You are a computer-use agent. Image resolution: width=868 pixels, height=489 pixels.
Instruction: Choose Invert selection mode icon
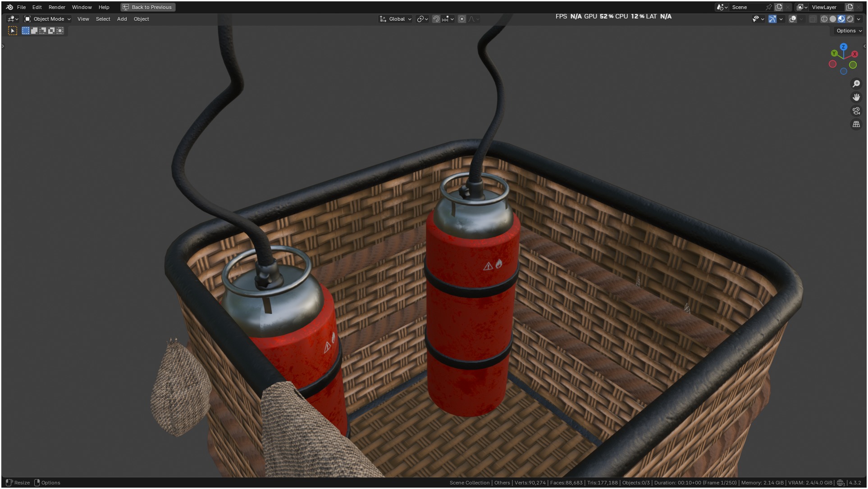[51, 31]
